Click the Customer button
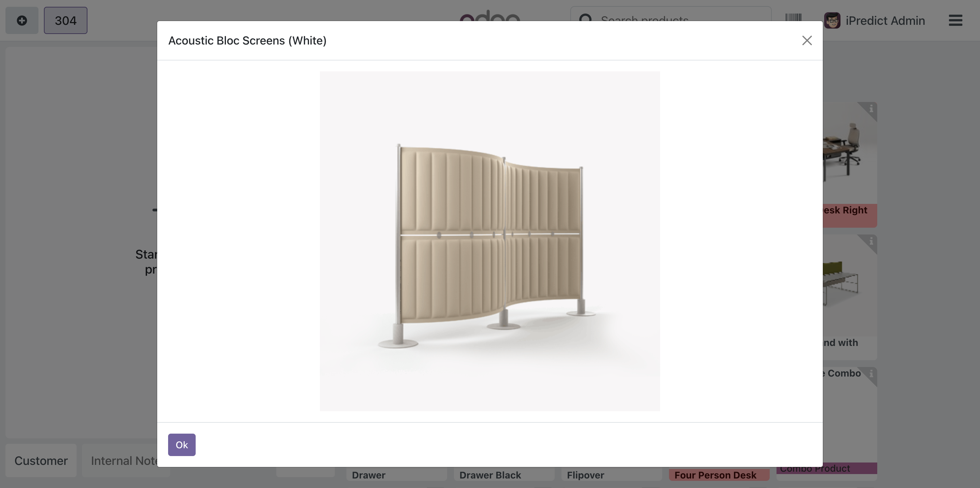Image resolution: width=980 pixels, height=488 pixels. [41, 460]
